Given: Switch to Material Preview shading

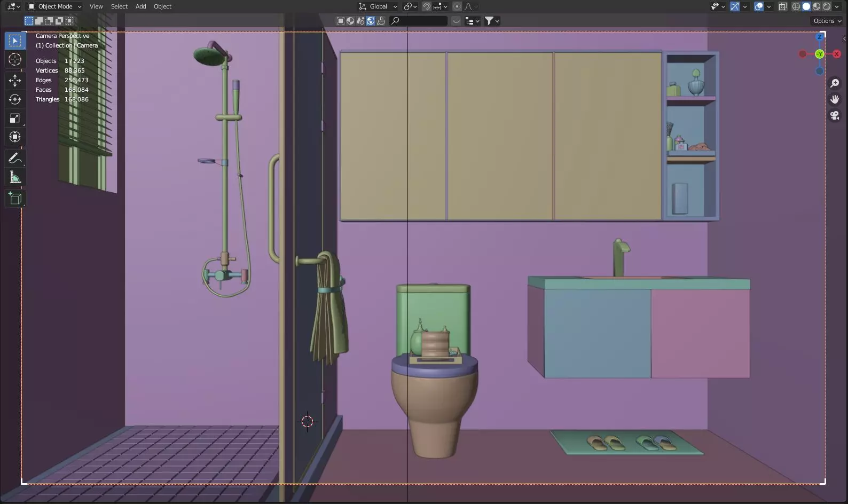Looking at the screenshot, I should point(816,6).
